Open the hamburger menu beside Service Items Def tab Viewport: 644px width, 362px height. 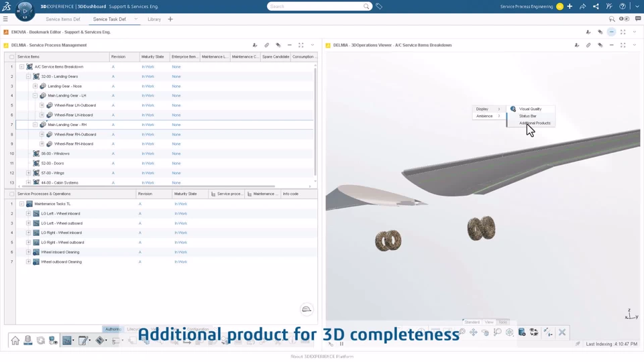tap(5, 19)
